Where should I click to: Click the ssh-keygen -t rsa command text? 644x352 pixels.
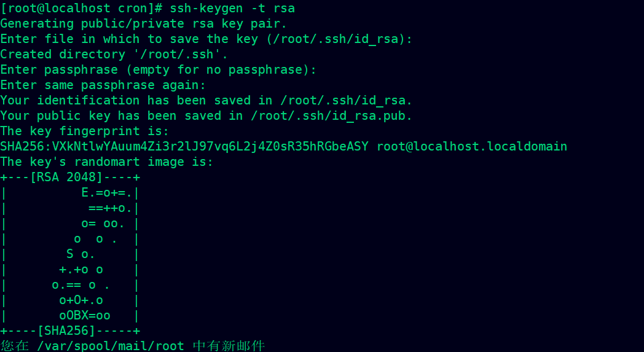[x=232, y=8]
